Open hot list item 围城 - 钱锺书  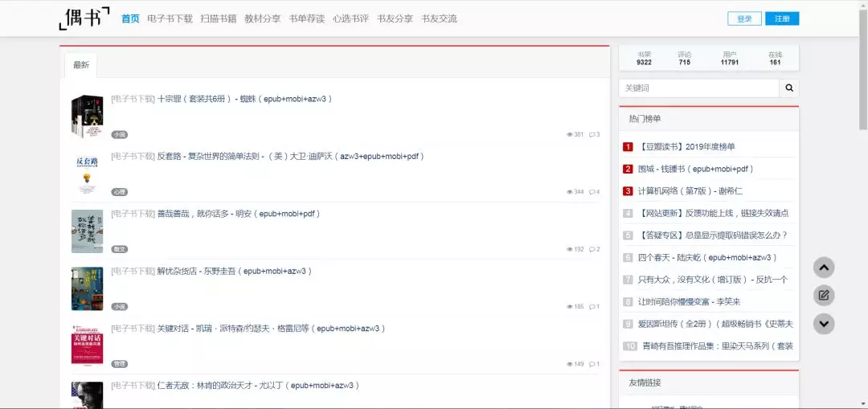pos(696,169)
